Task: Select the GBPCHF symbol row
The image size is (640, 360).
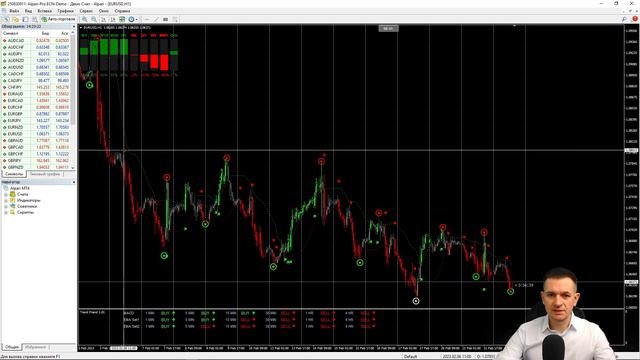Action: [36, 154]
